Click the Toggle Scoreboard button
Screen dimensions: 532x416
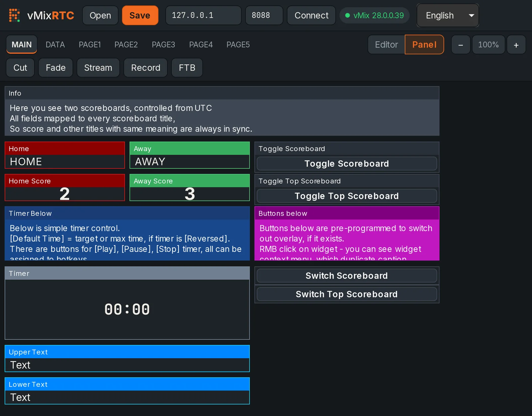coord(347,163)
